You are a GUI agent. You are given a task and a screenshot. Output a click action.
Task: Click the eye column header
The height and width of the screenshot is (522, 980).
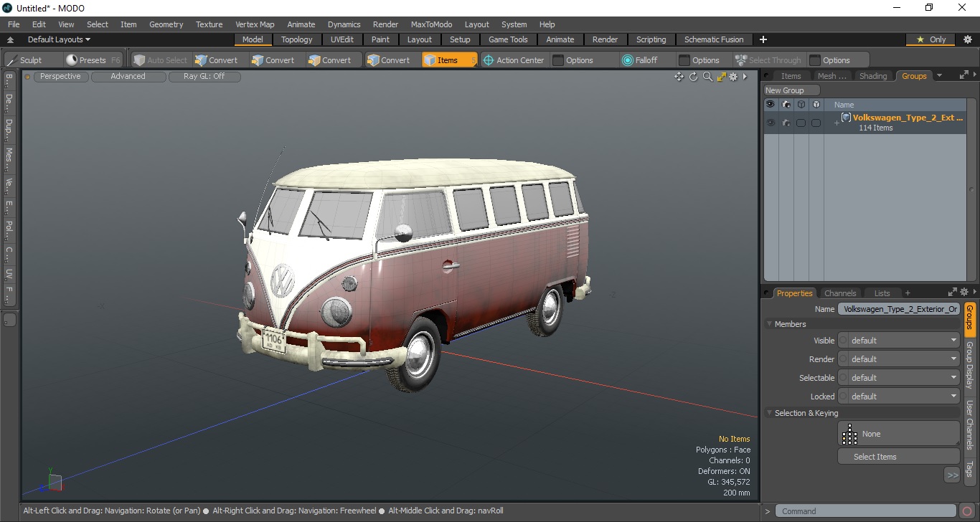click(x=771, y=105)
